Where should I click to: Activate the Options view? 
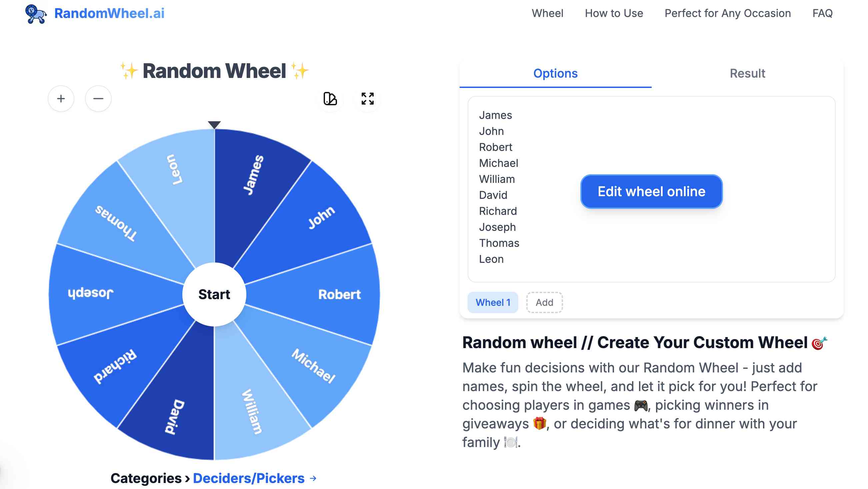pos(555,73)
